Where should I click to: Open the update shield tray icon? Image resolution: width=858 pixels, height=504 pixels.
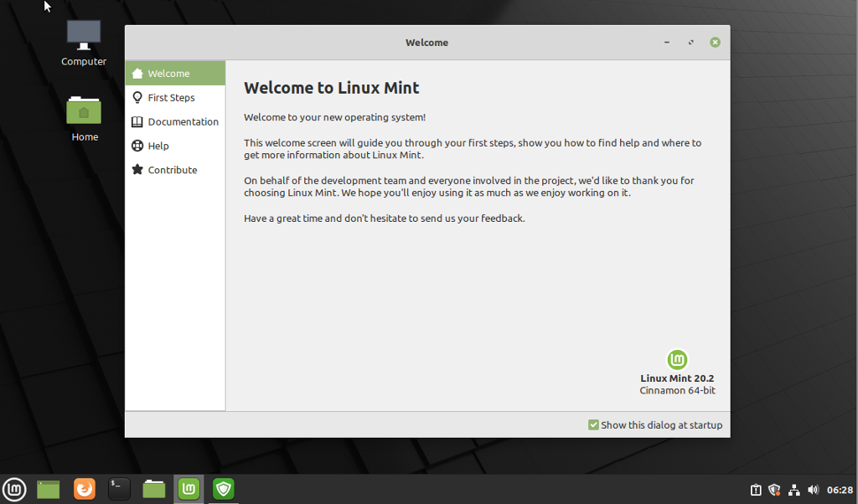tap(774, 490)
